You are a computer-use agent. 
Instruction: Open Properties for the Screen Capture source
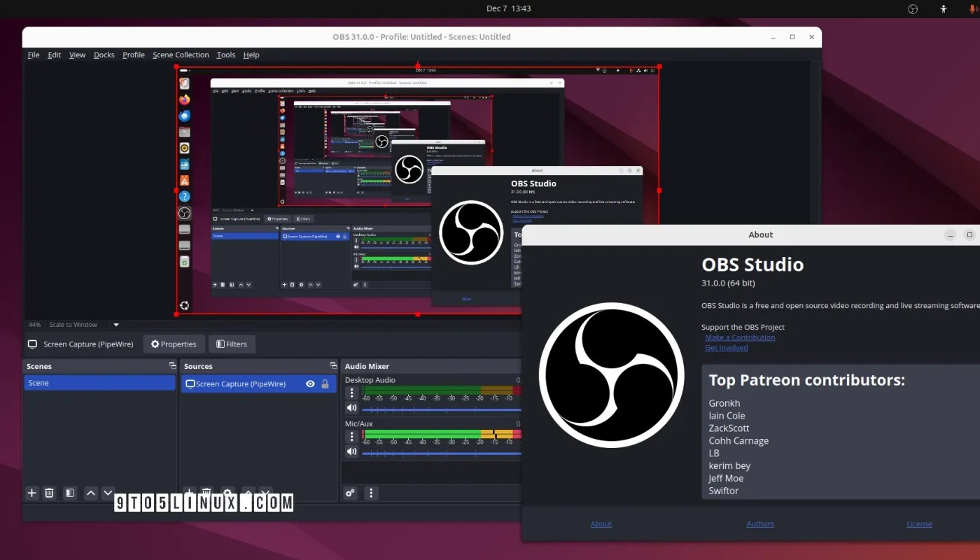click(x=173, y=344)
